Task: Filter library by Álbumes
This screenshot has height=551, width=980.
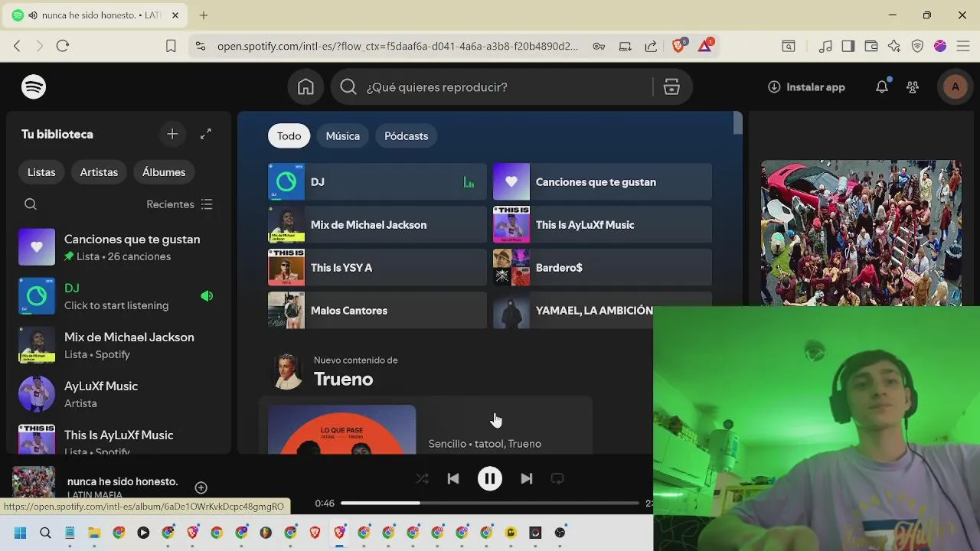Action: pyautogui.click(x=164, y=172)
